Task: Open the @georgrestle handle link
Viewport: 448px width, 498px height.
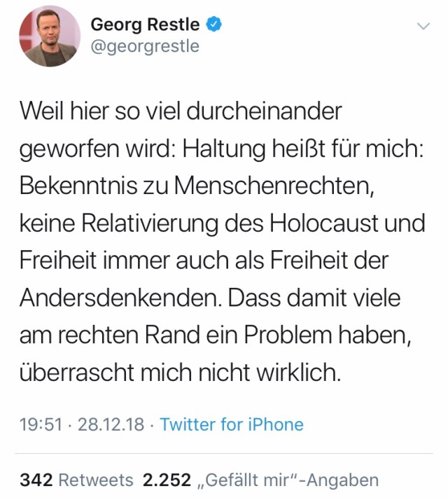Action: (145, 46)
